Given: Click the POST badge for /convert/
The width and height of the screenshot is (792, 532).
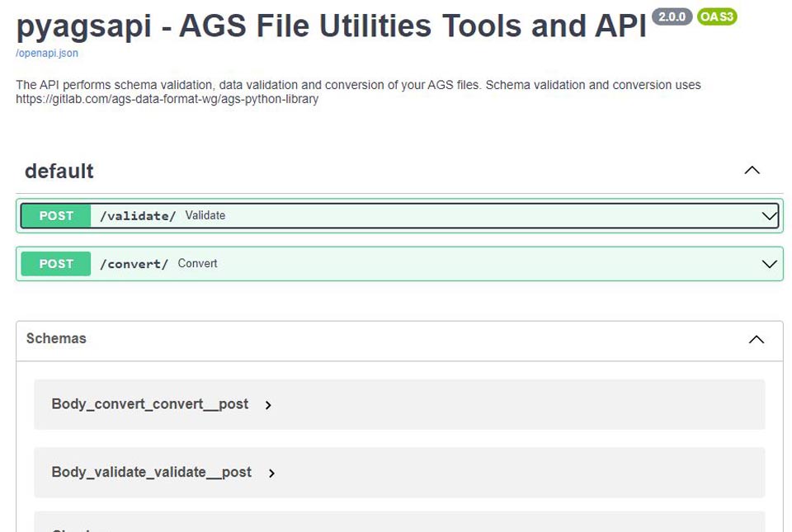Looking at the screenshot, I should coord(56,264).
